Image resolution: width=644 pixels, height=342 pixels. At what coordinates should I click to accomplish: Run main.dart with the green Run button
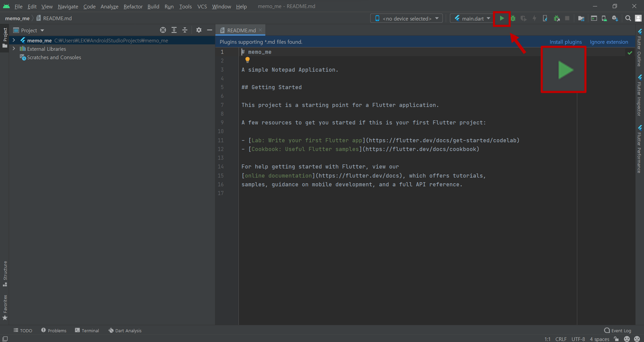click(502, 18)
